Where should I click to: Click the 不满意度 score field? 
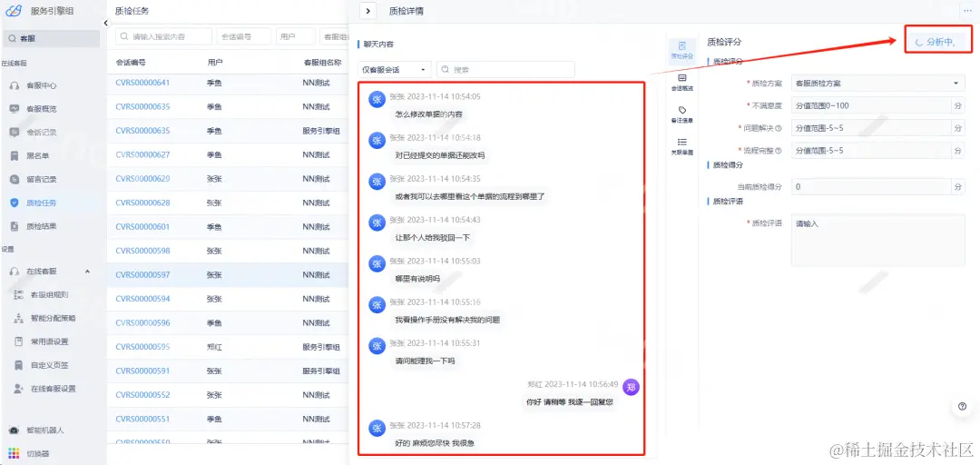872,105
